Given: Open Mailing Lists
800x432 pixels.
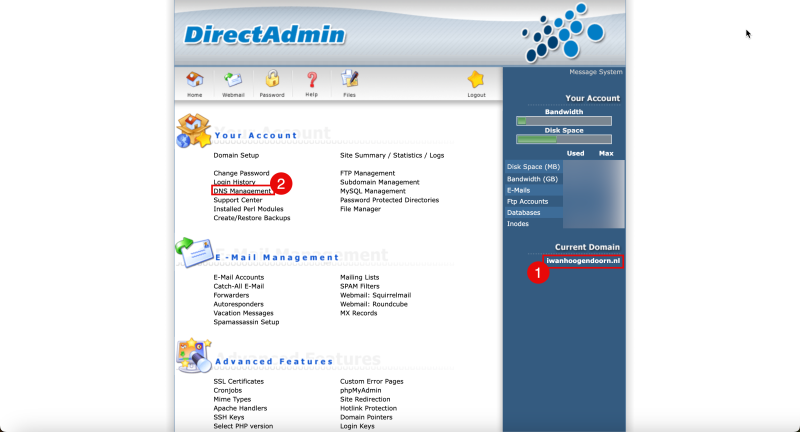Looking at the screenshot, I should pyautogui.click(x=360, y=277).
